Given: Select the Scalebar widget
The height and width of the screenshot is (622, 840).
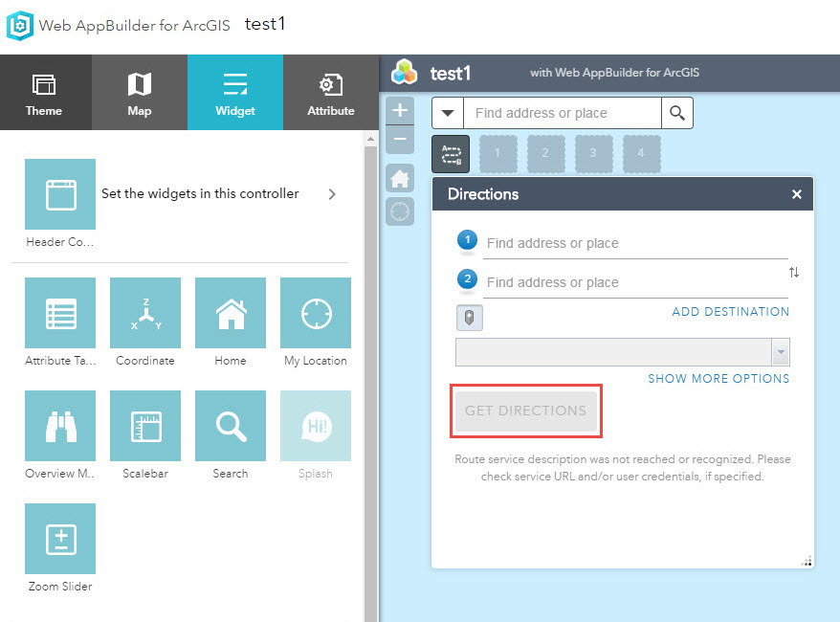Looking at the screenshot, I should 145,426.
